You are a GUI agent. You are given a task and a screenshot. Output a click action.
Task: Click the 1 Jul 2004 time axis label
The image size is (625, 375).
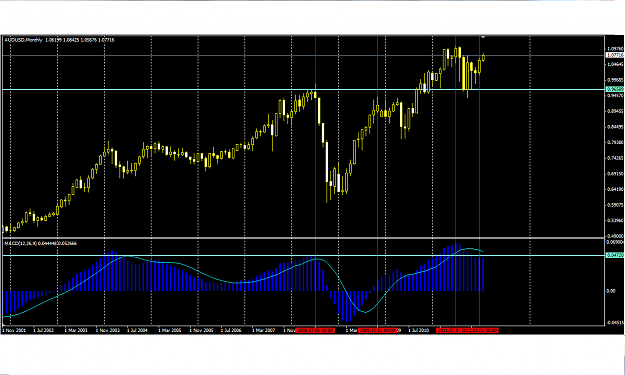137,330
